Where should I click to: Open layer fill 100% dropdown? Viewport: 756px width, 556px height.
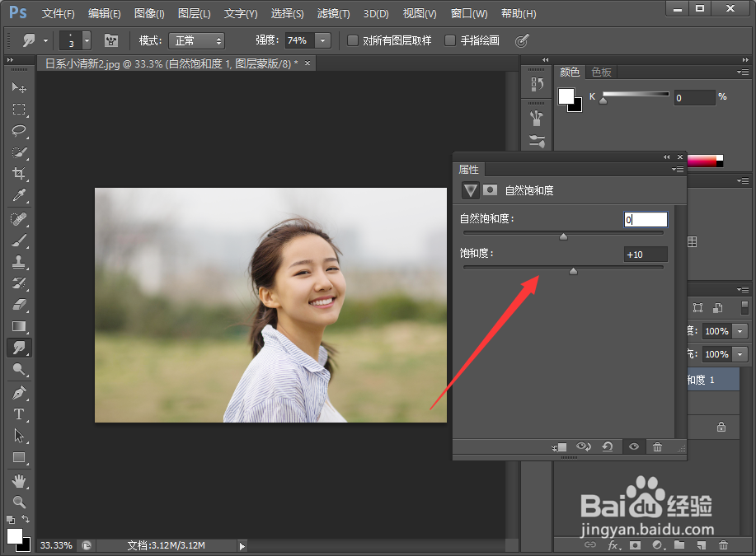(740, 354)
